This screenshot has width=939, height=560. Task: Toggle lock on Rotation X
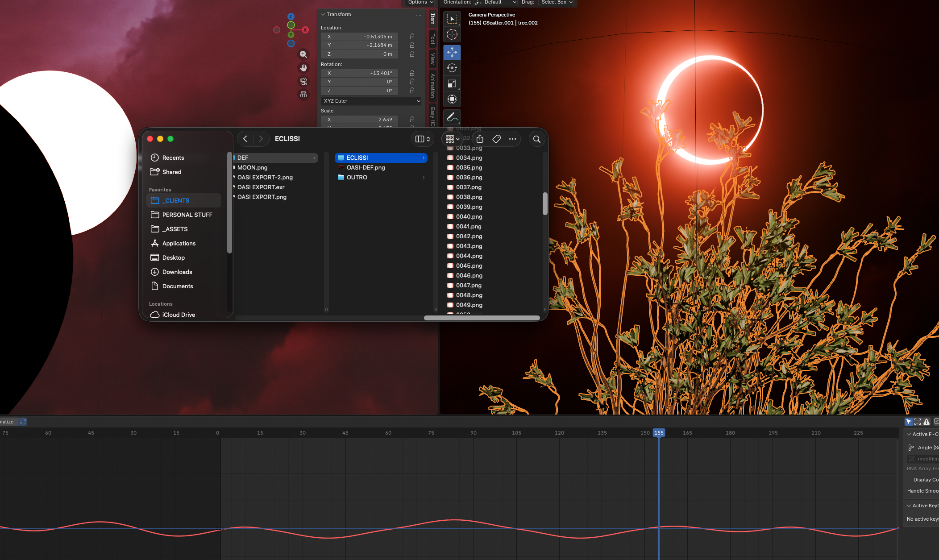click(412, 73)
